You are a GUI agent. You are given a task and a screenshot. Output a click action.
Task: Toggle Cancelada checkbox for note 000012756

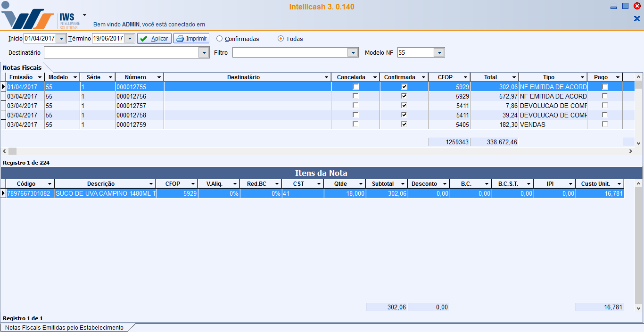pyautogui.click(x=356, y=96)
